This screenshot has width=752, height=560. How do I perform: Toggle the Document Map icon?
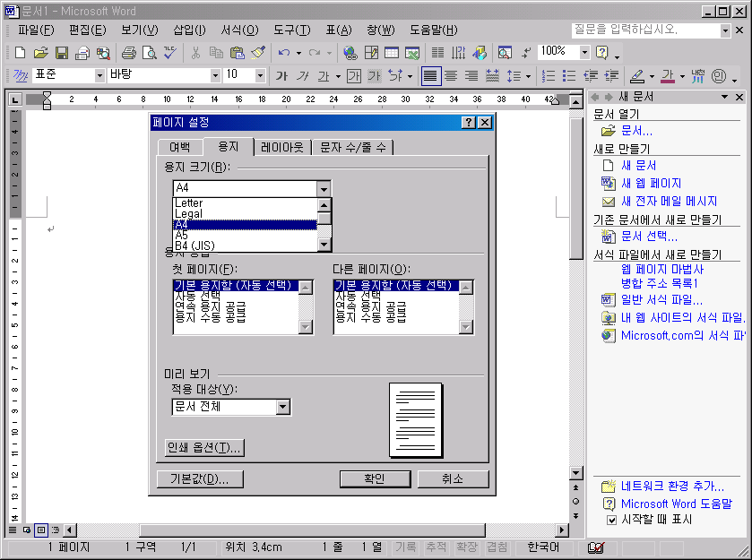click(x=505, y=52)
